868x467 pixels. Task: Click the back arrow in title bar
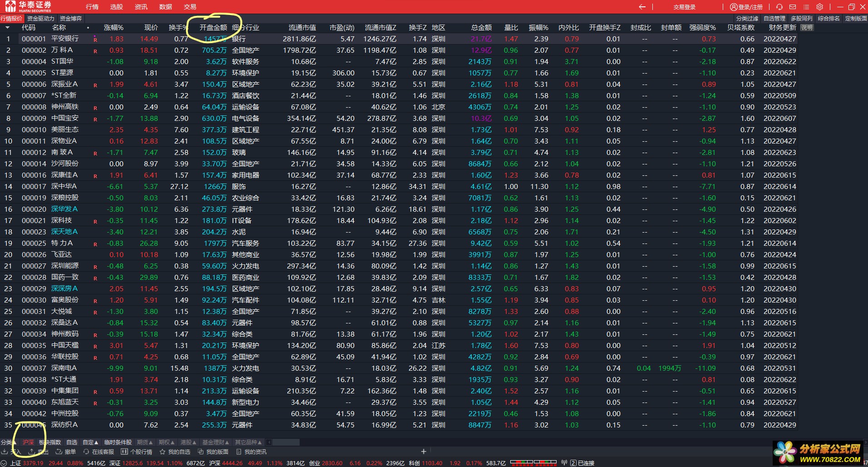[642, 7]
